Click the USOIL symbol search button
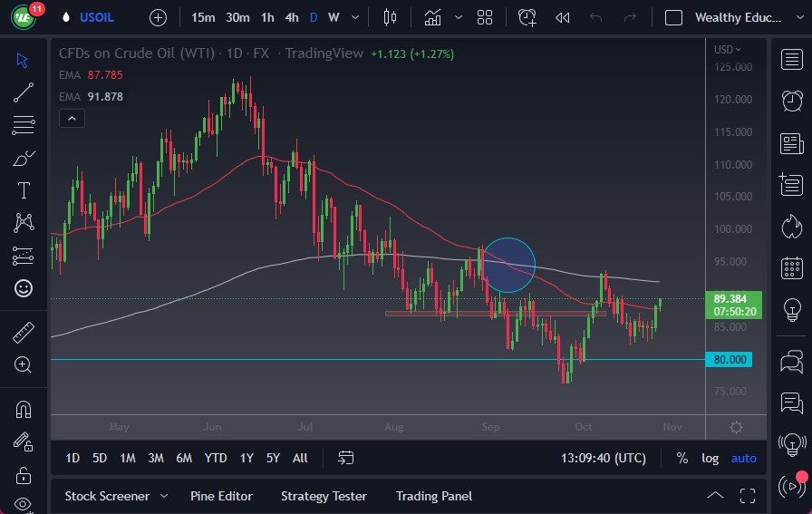This screenshot has width=812, height=514. [x=95, y=17]
